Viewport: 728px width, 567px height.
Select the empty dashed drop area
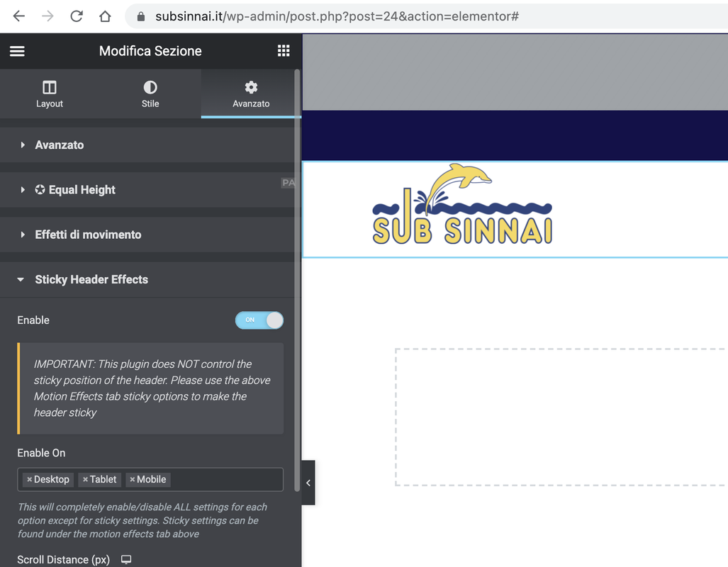click(561, 417)
